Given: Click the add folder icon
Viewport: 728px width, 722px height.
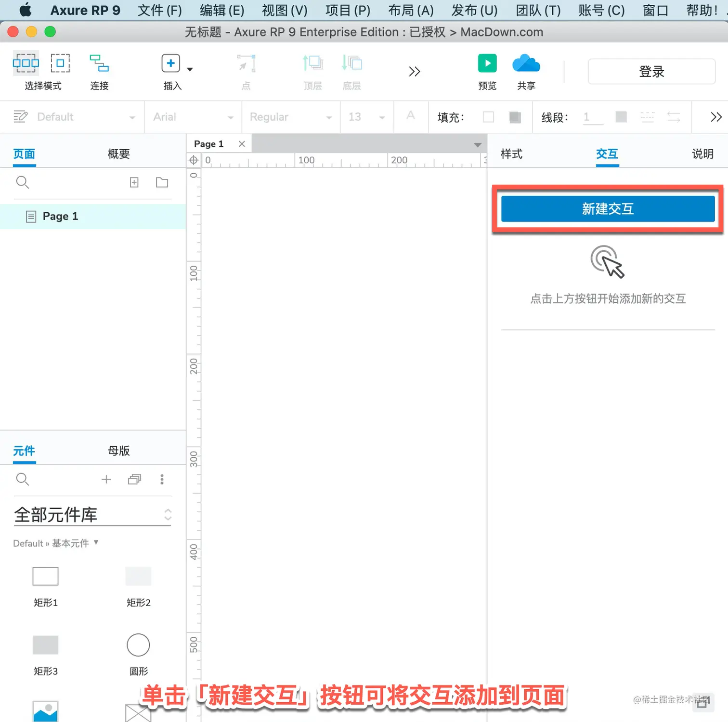Looking at the screenshot, I should pyautogui.click(x=162, y=182).
